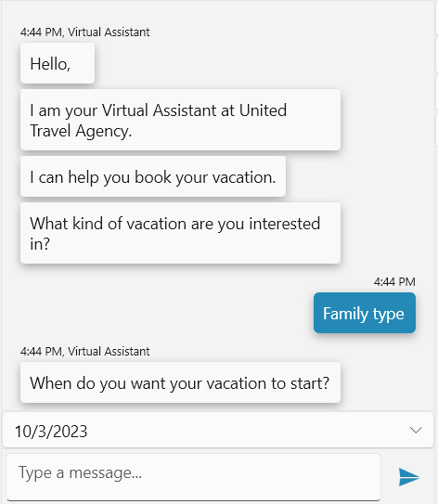Click the Hello greeting message bubble
Image resolution: width=438 pixels, height=504 pixels.
coord(58,63)
